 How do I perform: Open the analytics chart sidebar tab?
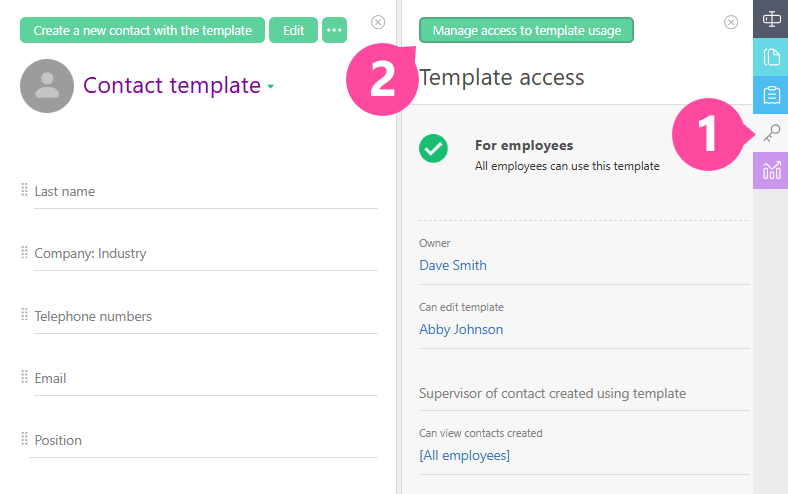(x=771, y=171)
